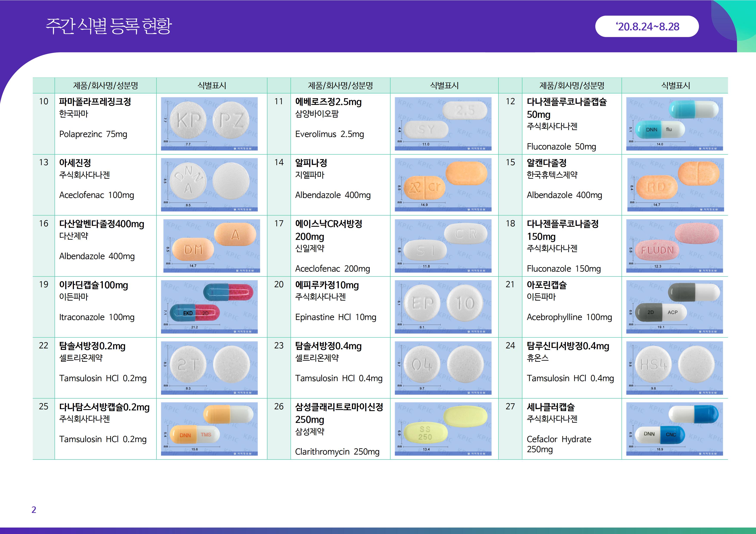
Task: Click product name 이카딘캡슐100mg
Action: click(x=94, y=285)
